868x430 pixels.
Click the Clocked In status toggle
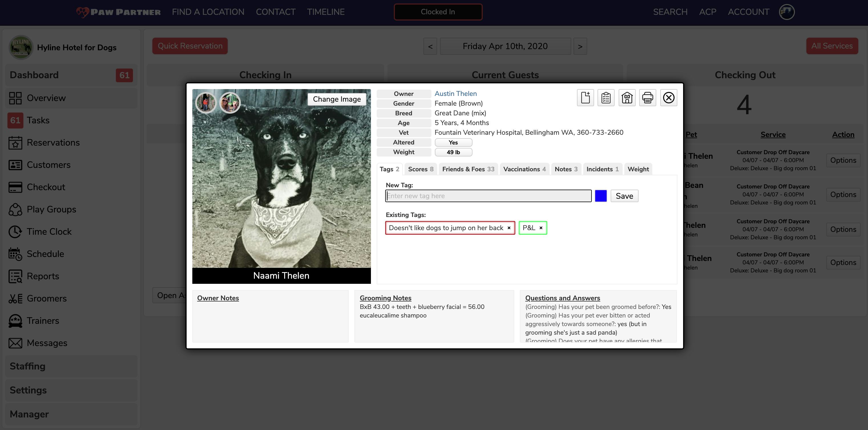[438, 12]
